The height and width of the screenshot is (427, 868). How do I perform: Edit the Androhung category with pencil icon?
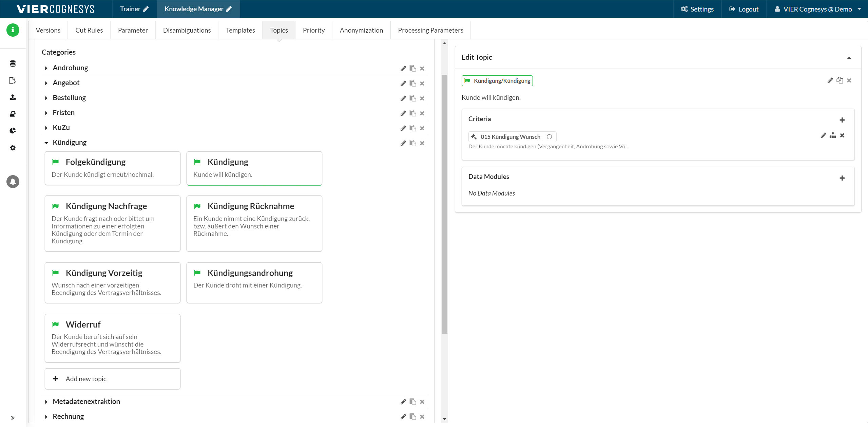[x=403, y=68]
